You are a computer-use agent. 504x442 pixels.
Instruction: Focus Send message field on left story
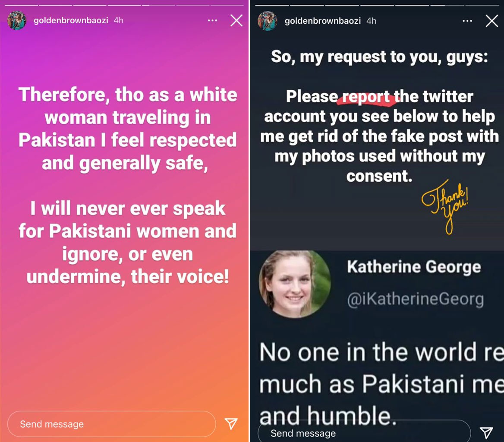point(111,424)
